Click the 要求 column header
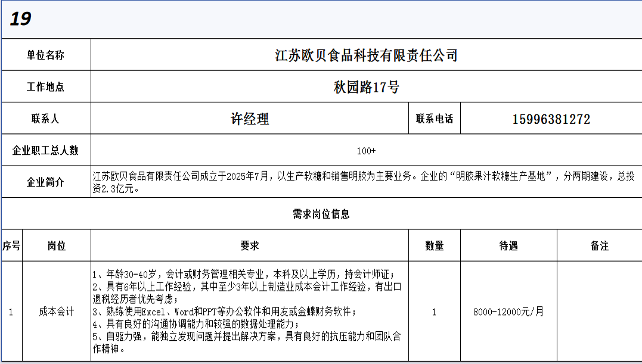This screenshot has width=642, height=364. 249,245
